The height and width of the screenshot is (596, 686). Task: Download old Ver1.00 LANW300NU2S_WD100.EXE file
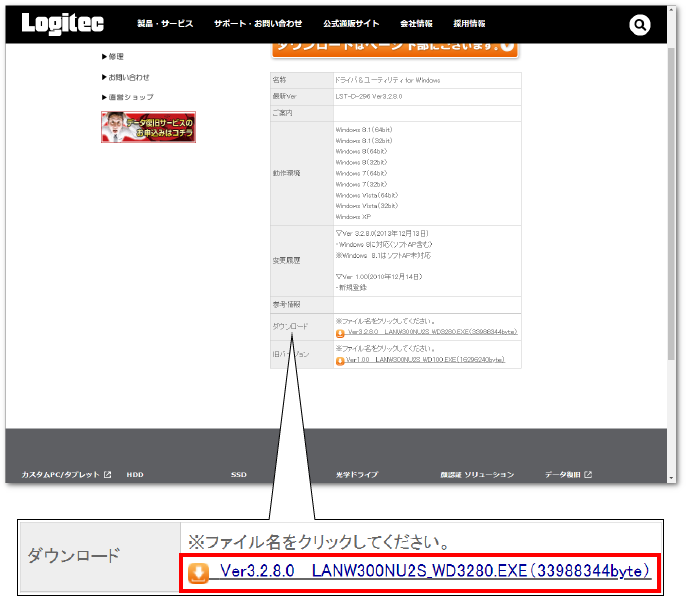pyautogui.click(x=425, y=360)
